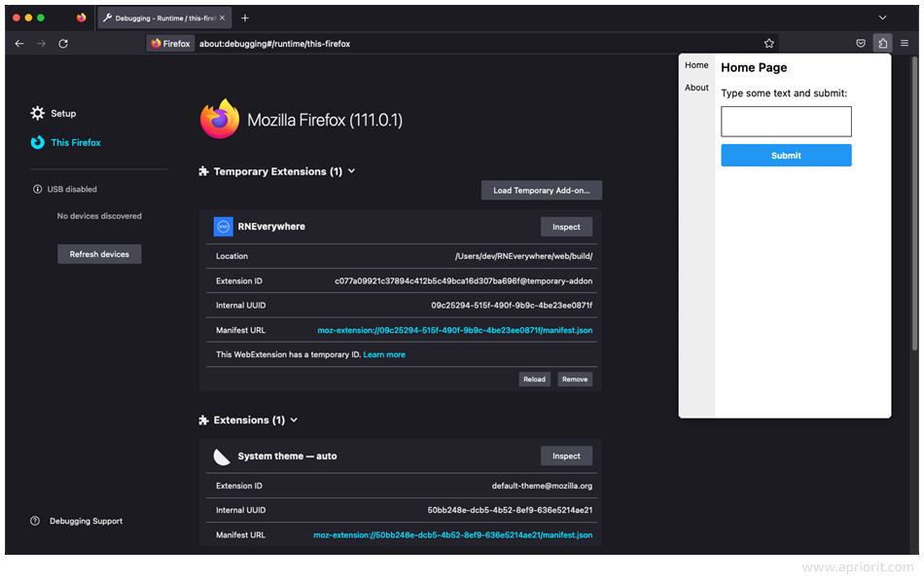
Task: Open a new tab with plus icon
Action: tap(245, 18)
